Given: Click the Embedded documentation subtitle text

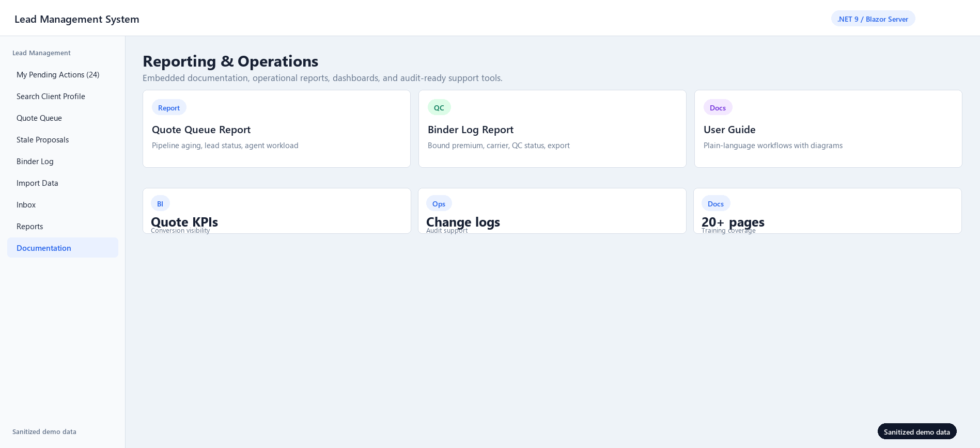Looking at the screenshot, I should (x=322, y=78).
